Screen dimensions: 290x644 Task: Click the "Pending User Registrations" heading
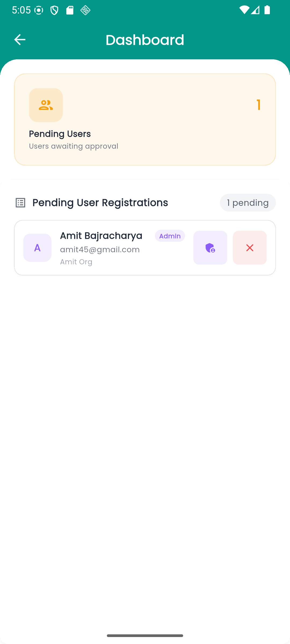point(100,203)
